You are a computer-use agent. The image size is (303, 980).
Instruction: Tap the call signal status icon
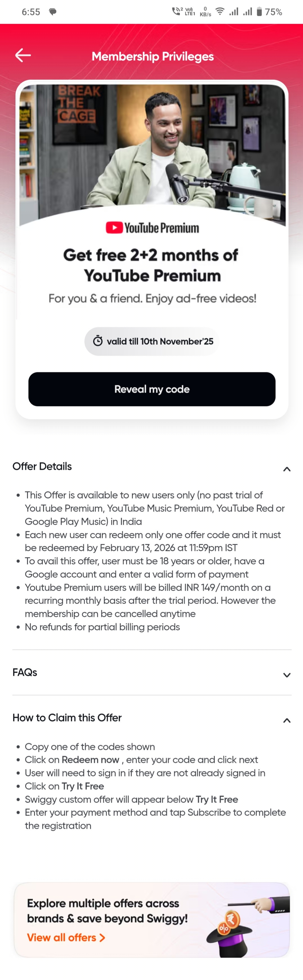pos(176,11)
